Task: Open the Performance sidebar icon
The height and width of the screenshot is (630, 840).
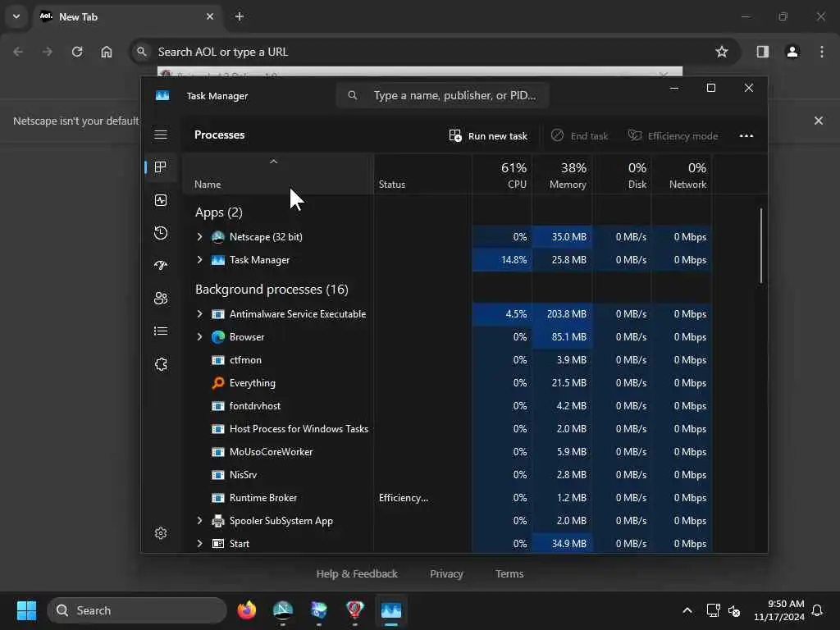Action: pos(161,200)
